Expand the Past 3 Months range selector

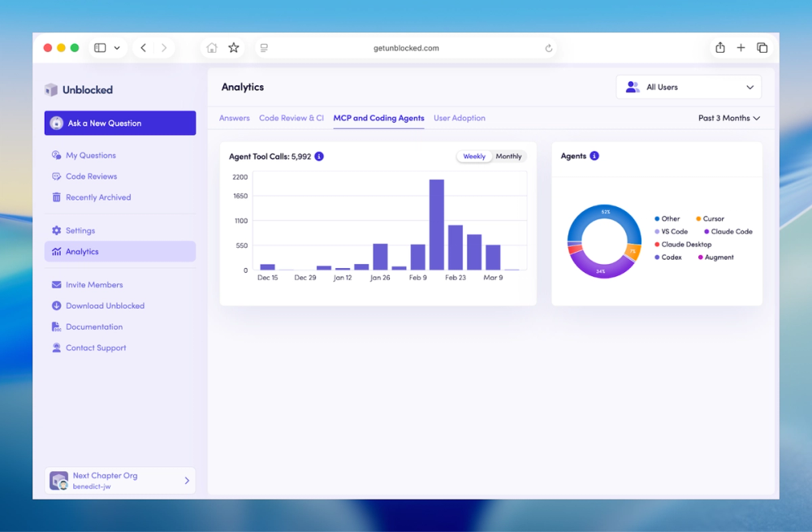tap(729, 118)
